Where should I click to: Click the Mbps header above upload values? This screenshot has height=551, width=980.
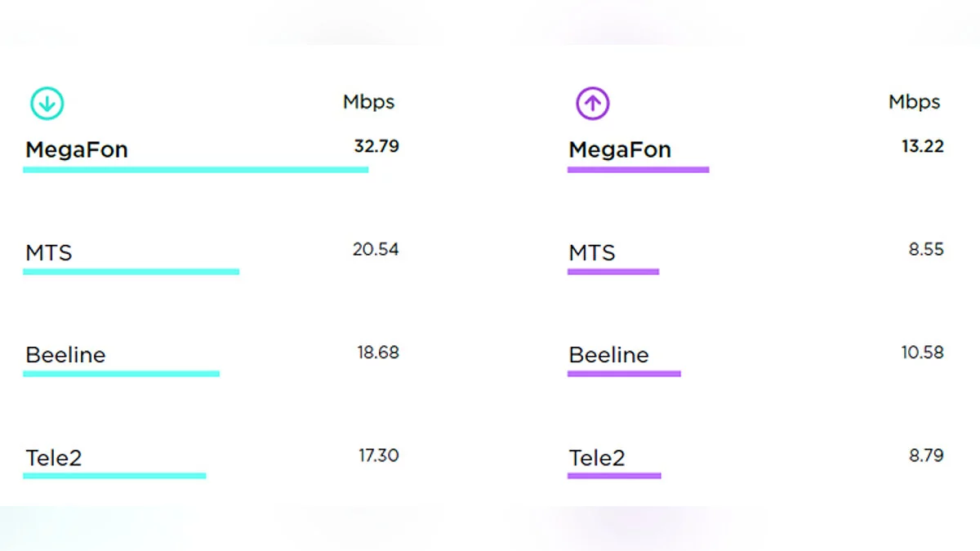tap(914, 102)
